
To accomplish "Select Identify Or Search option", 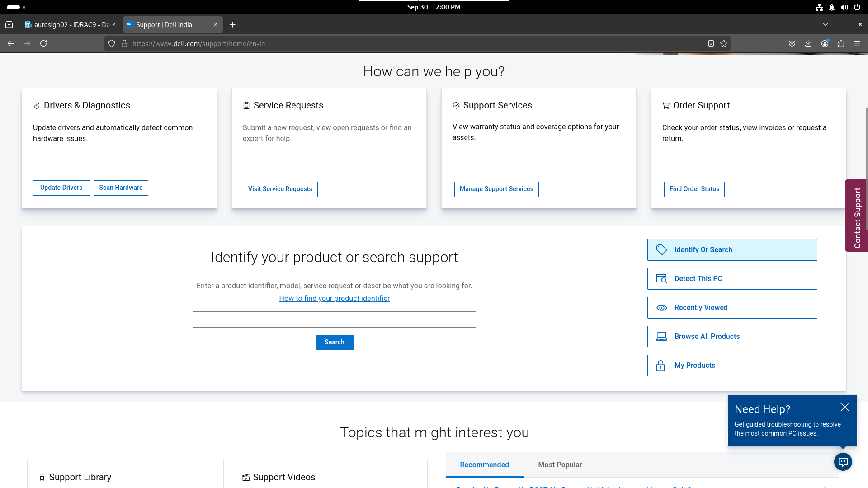I will 732,250.
